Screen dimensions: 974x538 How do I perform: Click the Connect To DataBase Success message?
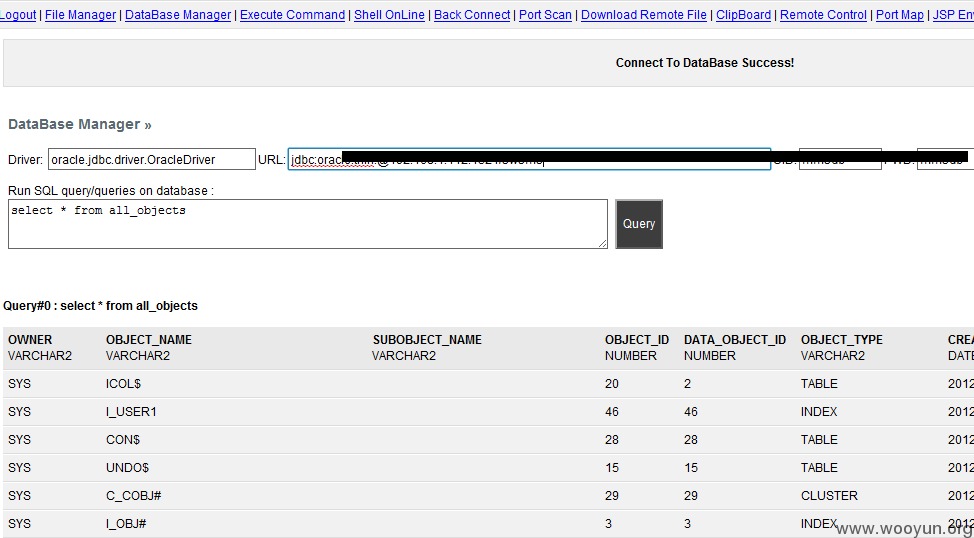705,63
